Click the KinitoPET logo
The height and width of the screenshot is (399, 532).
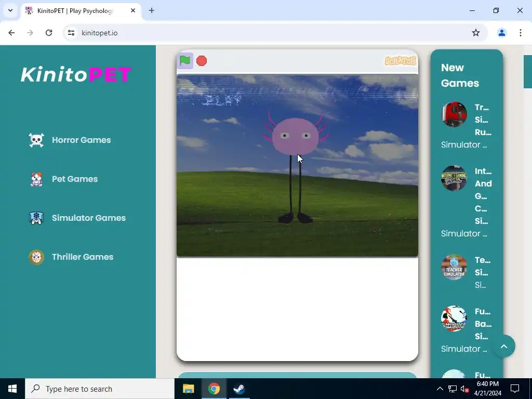(x=76, y=74)
